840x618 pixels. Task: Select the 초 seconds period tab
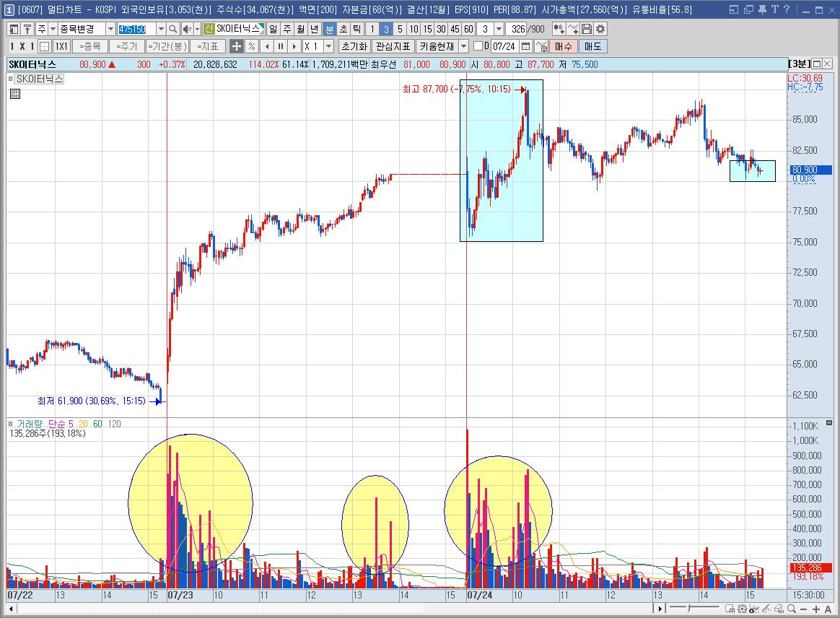(344, 29)
